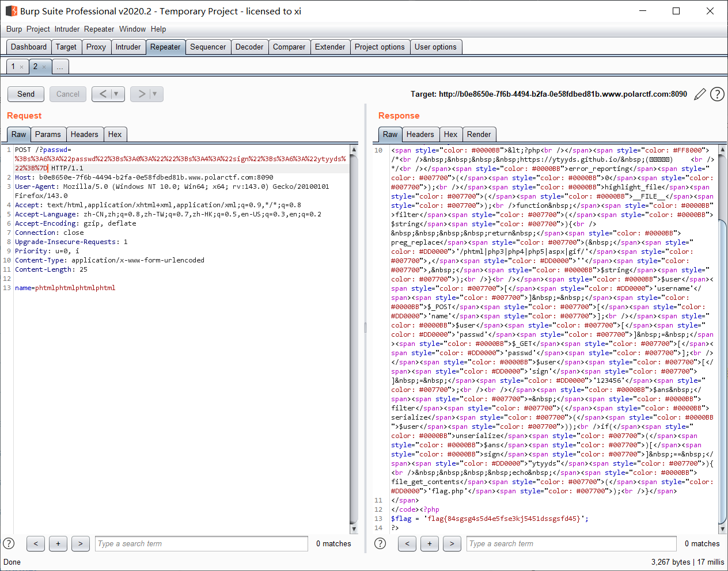
Task: Show the response Hex view
Action: click(x=451, y=135)
